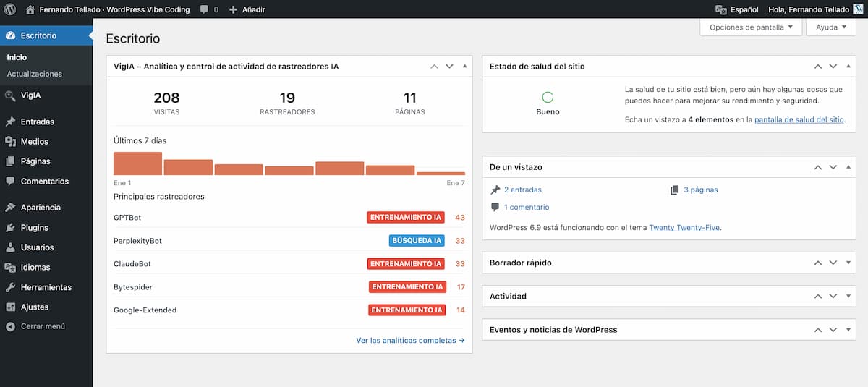Open the comments bubble icon in admin bar
The width and height of the screenshot is (868, 387).
pos(205,10)
